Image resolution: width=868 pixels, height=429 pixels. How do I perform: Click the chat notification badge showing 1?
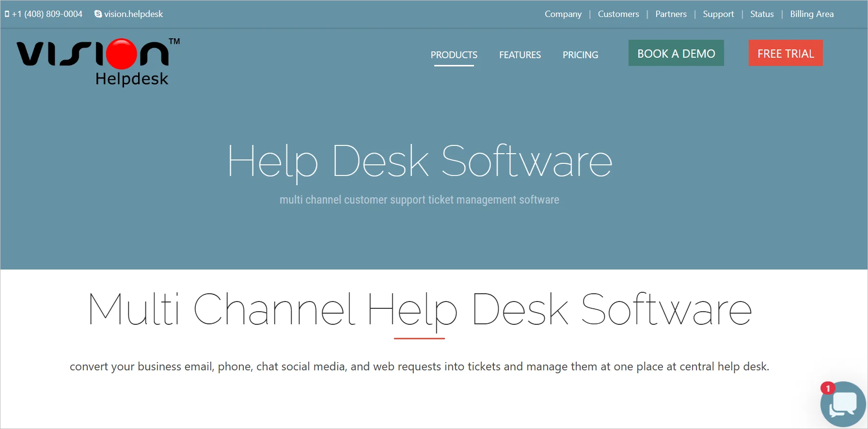pyautogui.click(x=828, y=388)
